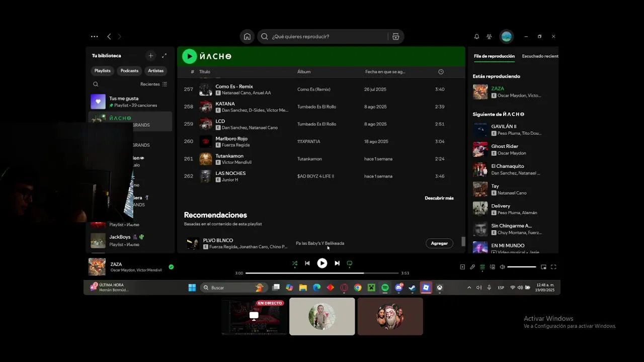Play the ЙΛCHѲ playlist with the green button
This screenshot has height=362, width=644.
pos(189,56)
